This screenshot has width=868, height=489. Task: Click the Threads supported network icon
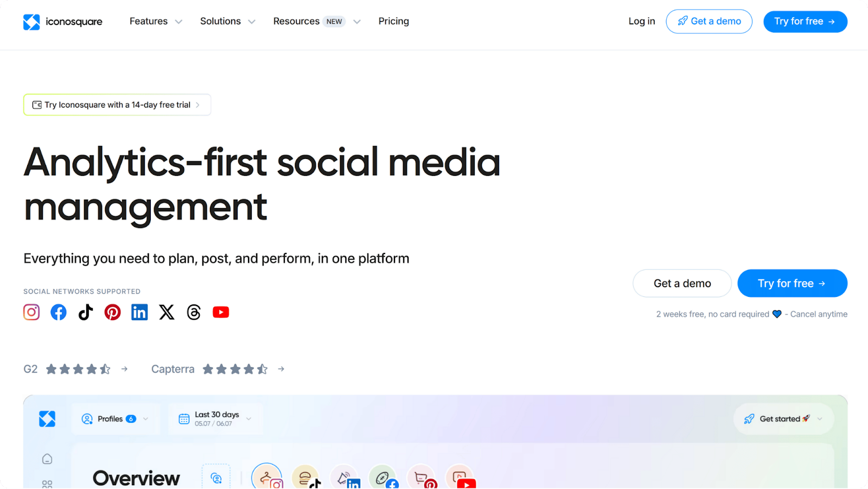tap(194, 312)
